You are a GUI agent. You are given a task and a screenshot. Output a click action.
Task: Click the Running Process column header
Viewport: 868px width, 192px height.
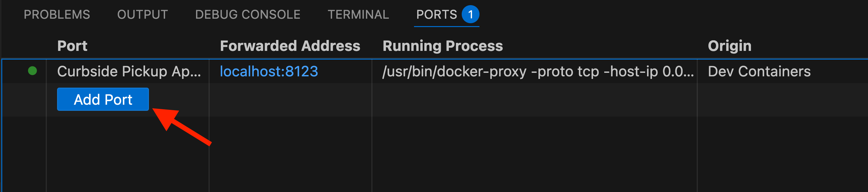coord(442,46)
